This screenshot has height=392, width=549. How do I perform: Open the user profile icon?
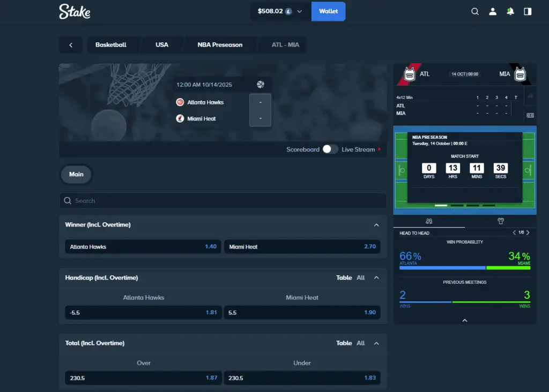[x=492, y=11]
